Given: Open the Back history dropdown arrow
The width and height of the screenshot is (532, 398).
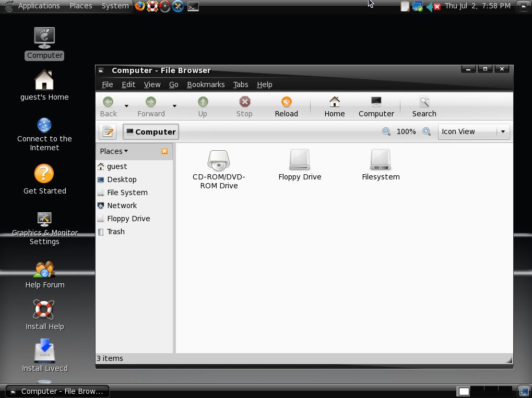Looking at the screenshot, I should click(x=126, y=106).
